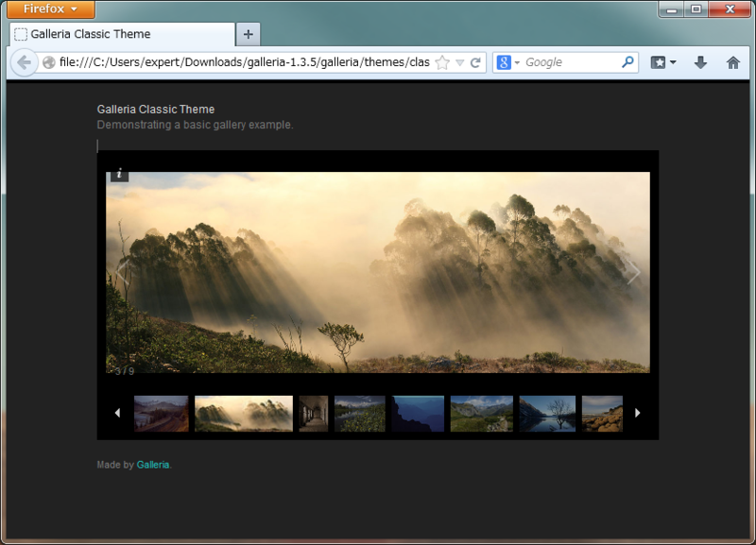Select the lake with green shrubs thumbnail
The height and width of the screenshot is (545, 756).
click(360, 414)
